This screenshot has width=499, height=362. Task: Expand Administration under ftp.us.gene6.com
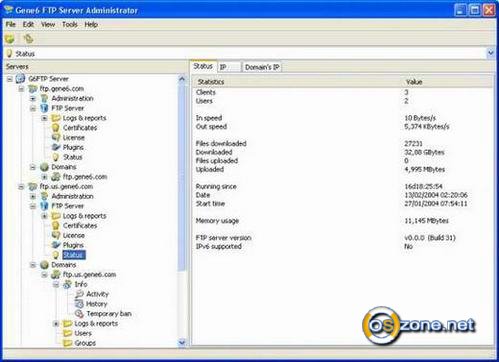pyautogui.click(x=33, y=197)
